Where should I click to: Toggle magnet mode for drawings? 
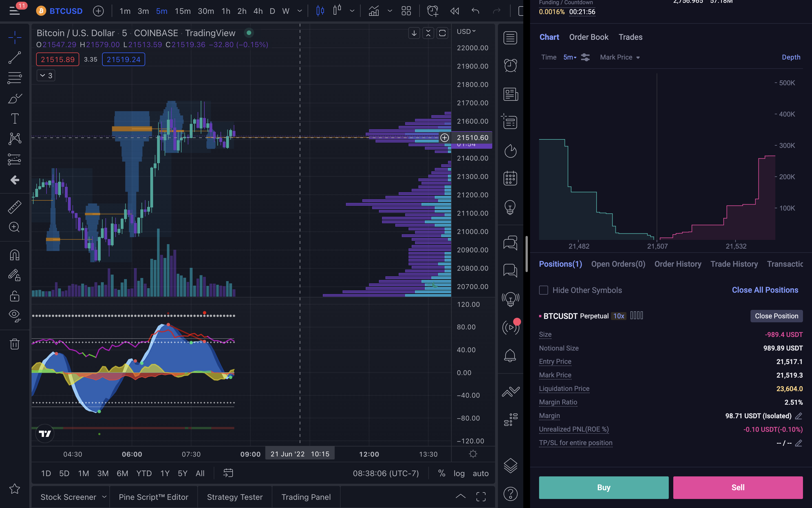point(15,255)
